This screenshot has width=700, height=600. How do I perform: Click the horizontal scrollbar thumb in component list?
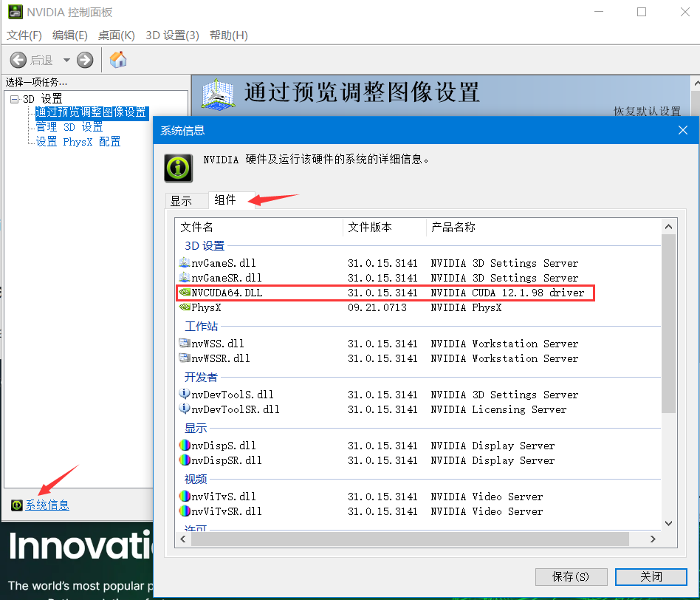pos(410,539)
